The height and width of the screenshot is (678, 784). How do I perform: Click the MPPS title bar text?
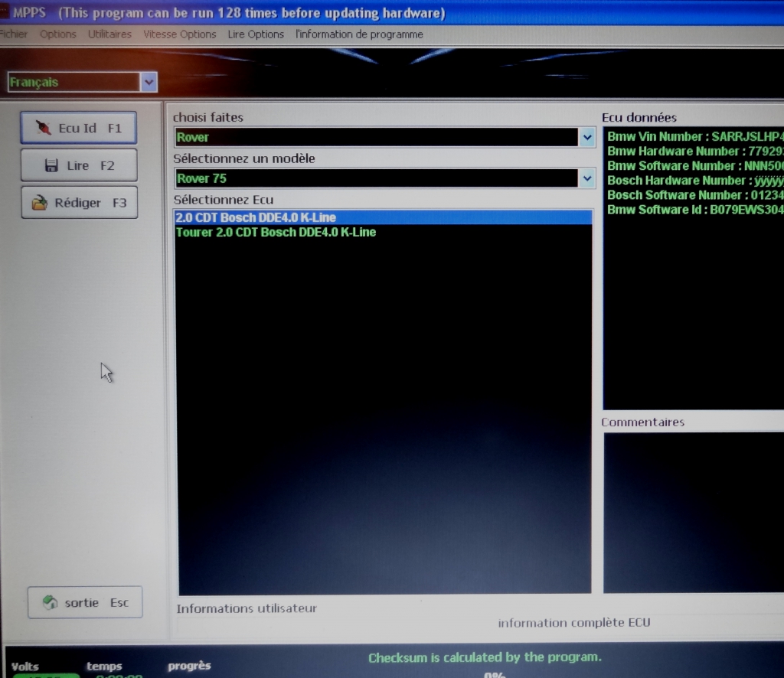[x=229, y=13]
